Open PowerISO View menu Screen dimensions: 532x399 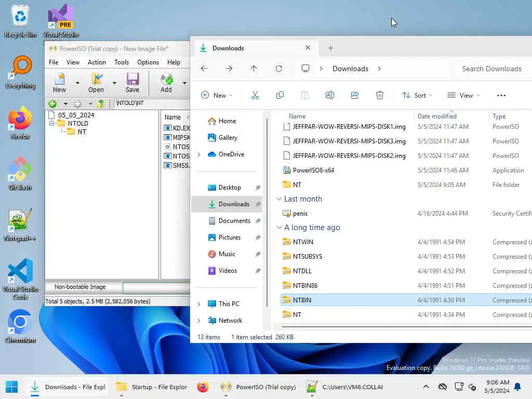[73, 62]
